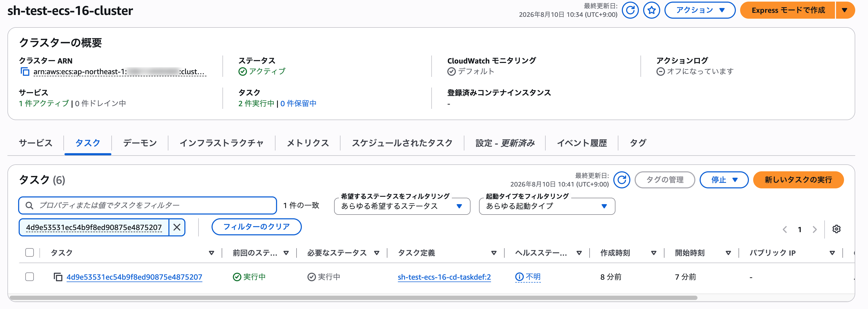
Task: Click the 8 分前 created time cell
Action: 611,277
